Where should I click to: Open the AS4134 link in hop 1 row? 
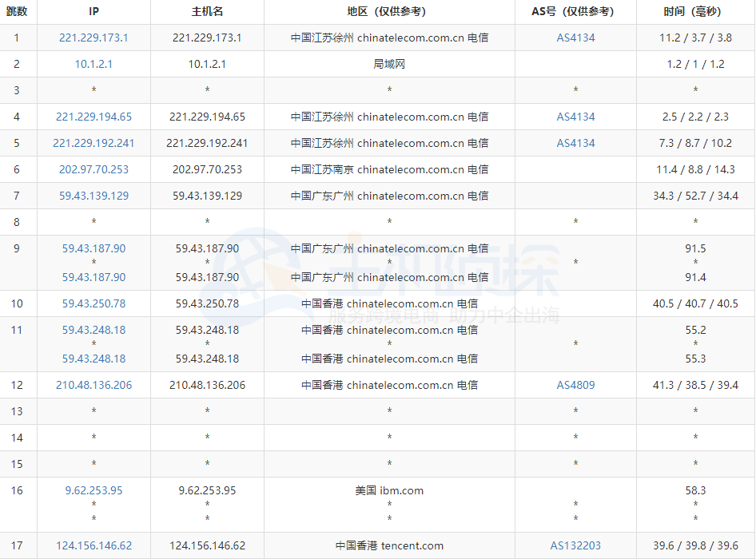pos(575,38)
